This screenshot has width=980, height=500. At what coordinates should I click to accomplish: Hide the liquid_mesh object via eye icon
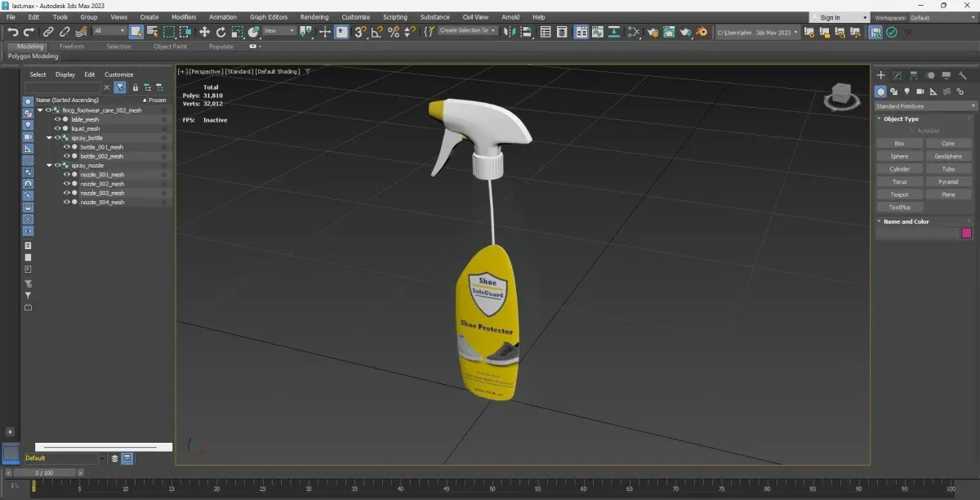point(57,128)
